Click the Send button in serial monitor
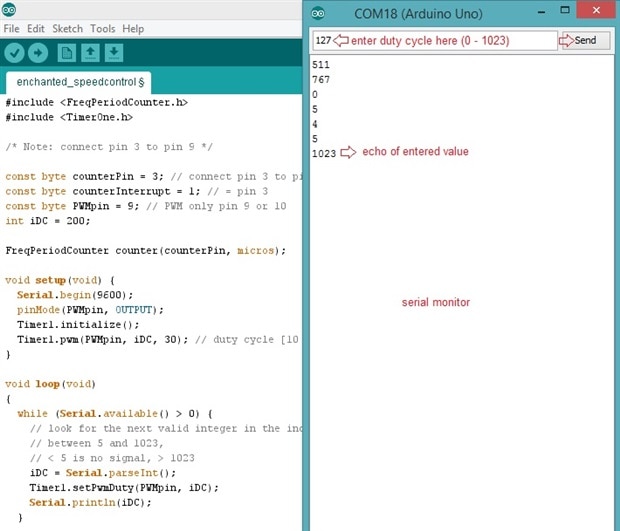The height and width of the screenshot is (531, 620). (585, 40)
